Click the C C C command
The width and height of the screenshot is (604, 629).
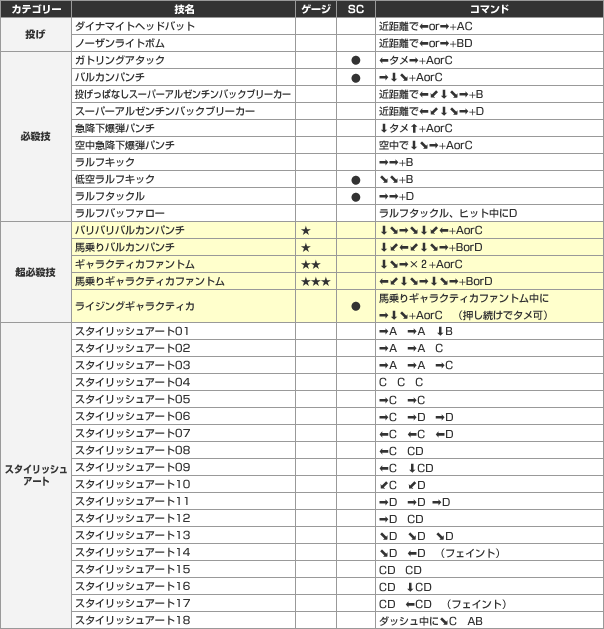click(x=401, y=382)
